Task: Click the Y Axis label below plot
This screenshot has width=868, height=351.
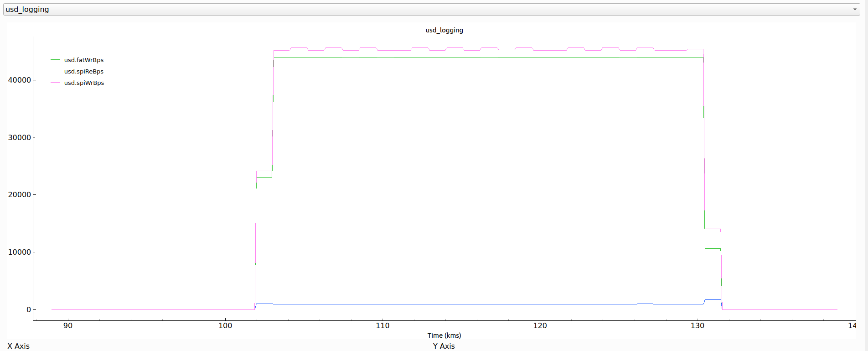Action: pyautogui.click(x=444, y=346)
